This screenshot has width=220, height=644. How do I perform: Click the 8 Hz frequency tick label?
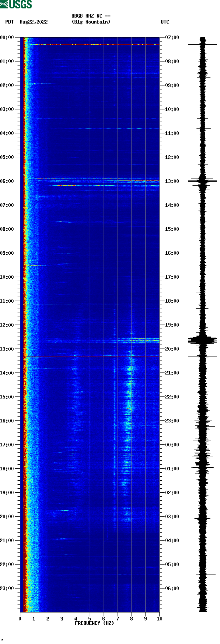[x=132, y=619]
